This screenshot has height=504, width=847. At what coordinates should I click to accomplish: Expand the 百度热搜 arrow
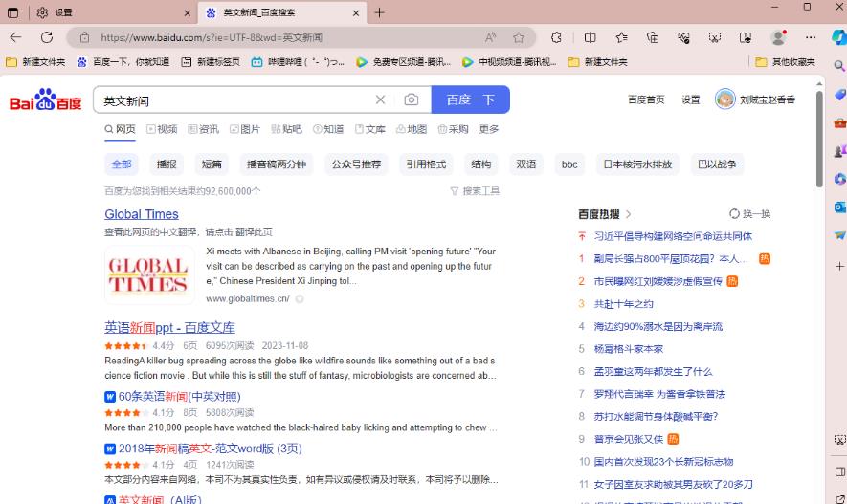tap(628, 214)
